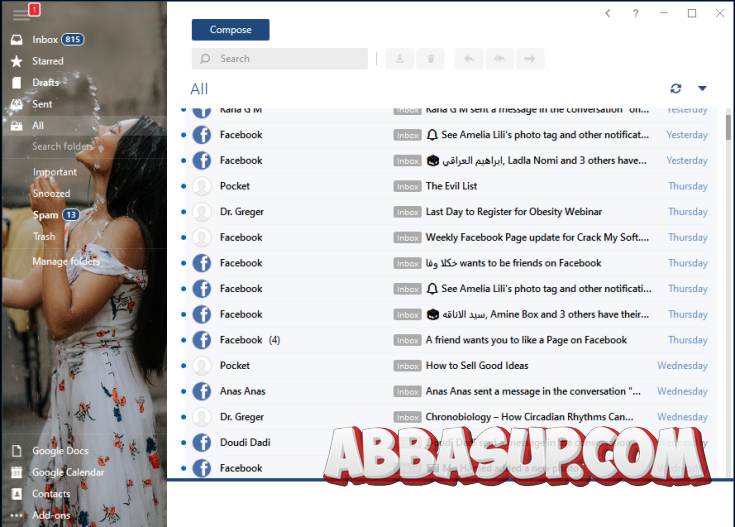
Task: Open the Snoozed folder
Action: 52,193
